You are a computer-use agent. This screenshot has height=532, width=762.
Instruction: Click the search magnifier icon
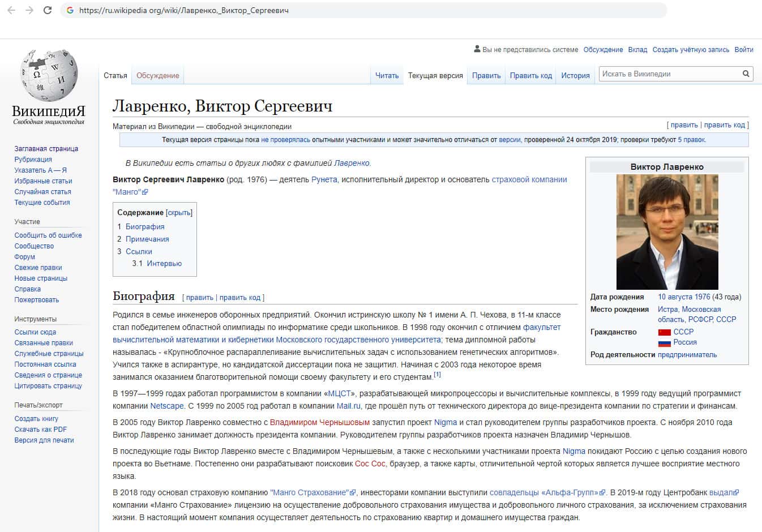[x=746, y=74]
